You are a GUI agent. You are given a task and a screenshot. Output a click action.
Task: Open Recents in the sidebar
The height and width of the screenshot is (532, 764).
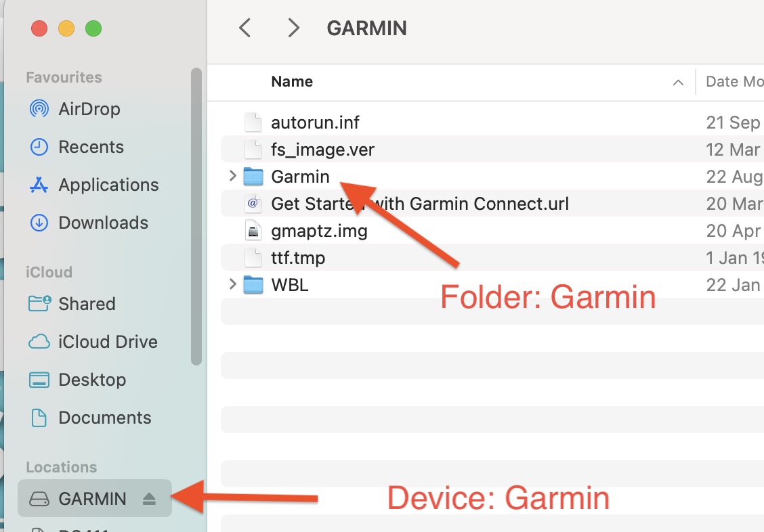[x=77, y=147]
